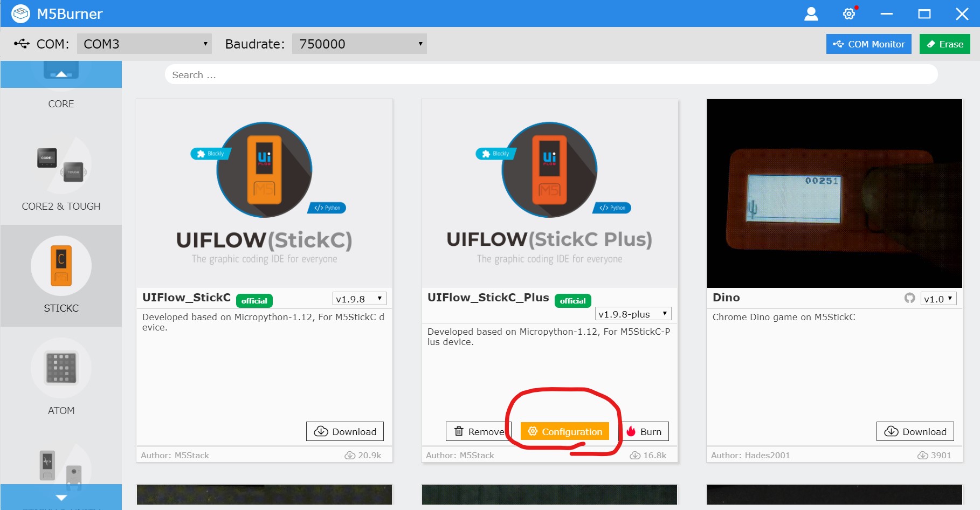Open the COM Monitor
980x510 pixels.
point(868,44)
